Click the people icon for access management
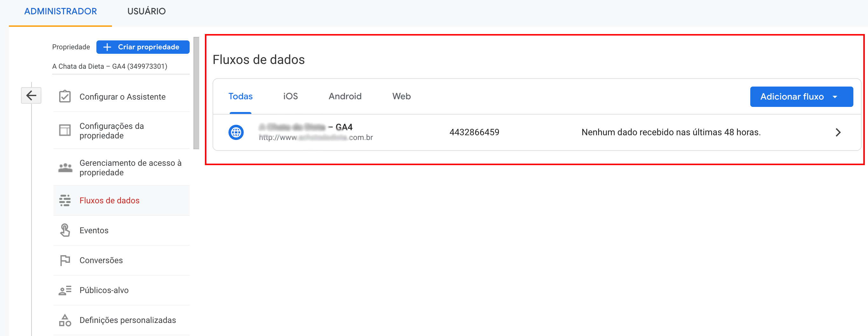Image resolution: width=868 pixels, height=336 pixels. click(x=65, y=167)
